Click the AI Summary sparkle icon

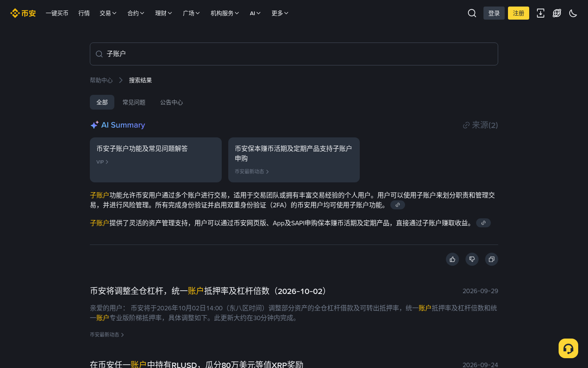tap(94, 125)
